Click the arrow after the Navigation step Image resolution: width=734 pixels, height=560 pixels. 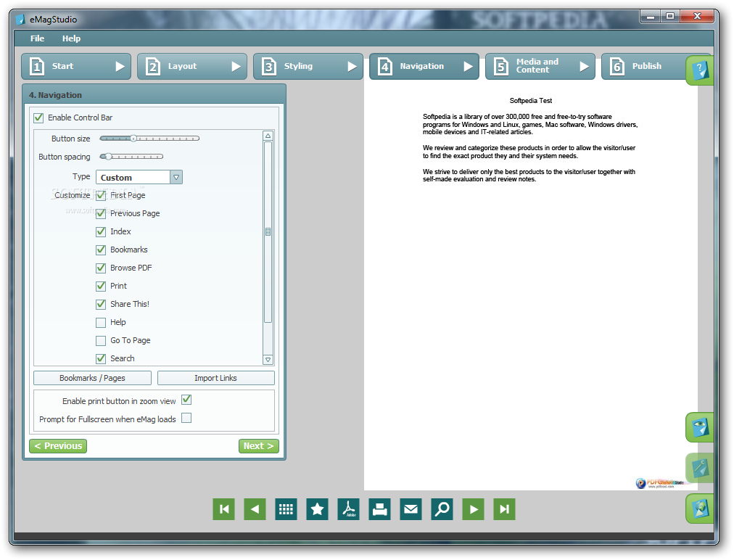tap(468, 67)
